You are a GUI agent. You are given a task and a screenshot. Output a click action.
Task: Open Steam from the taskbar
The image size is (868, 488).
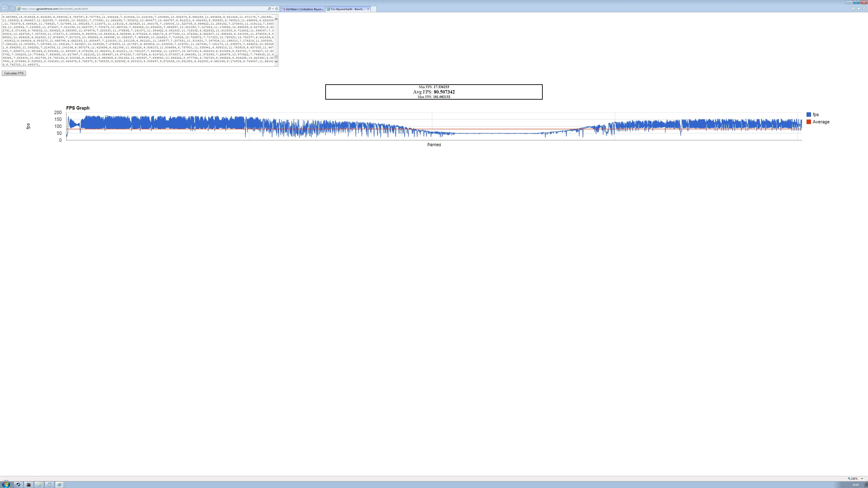(x=18, y=485)
